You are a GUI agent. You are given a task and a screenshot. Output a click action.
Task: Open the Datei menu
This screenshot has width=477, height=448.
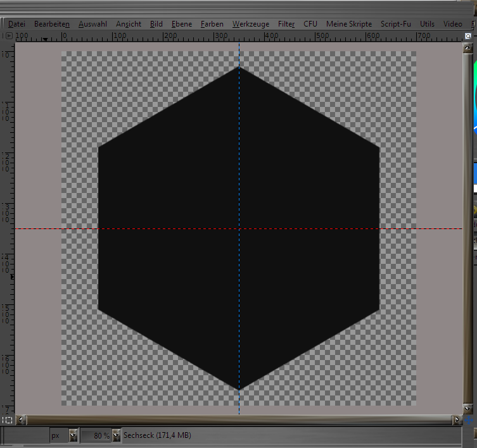point(16,24)
